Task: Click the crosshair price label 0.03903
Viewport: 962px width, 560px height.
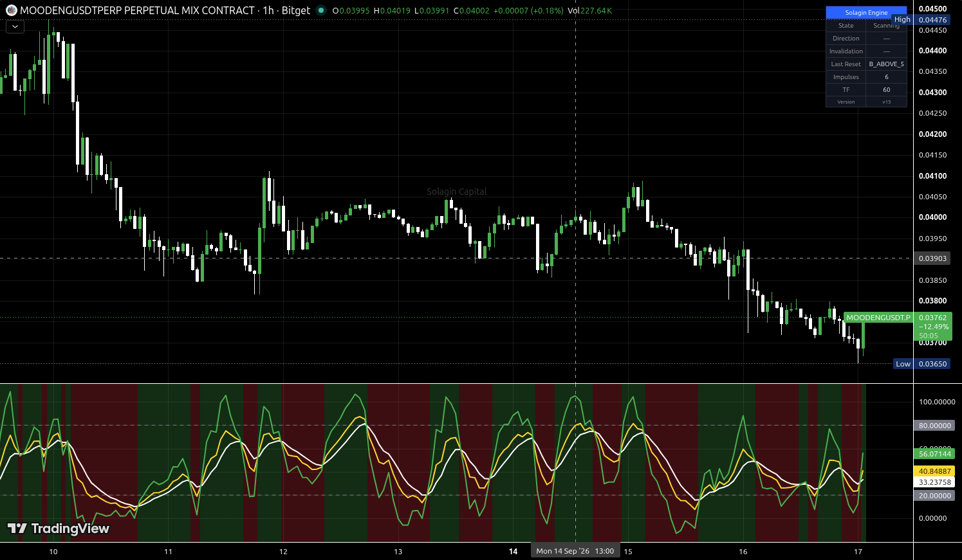Action: click(932, 258)
